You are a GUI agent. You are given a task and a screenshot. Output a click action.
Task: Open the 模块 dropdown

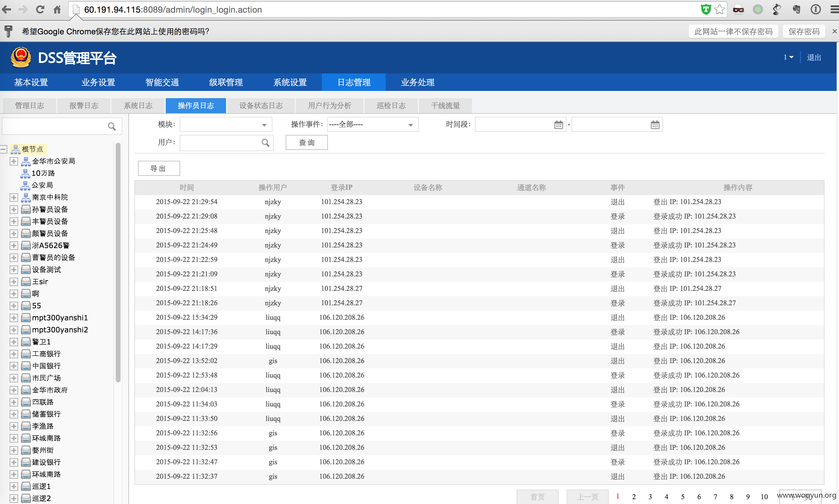pyautogui.click(x=226, y=125)
